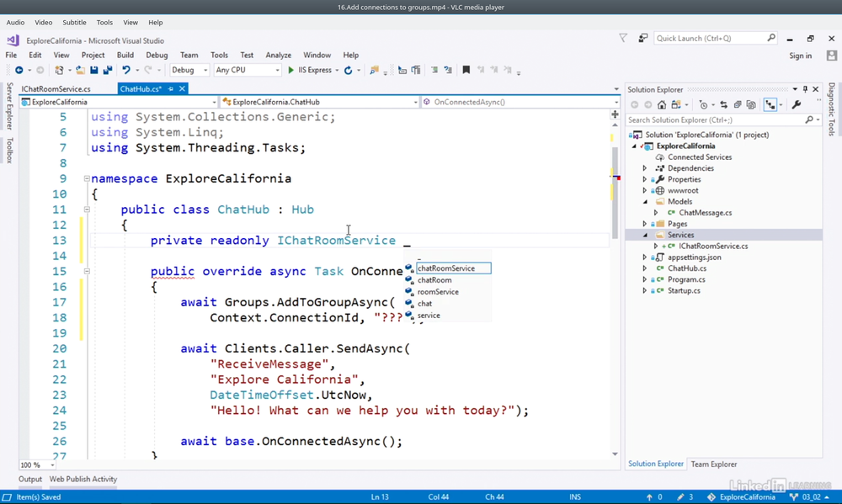Click the notifications filter flag icon
Image resolution: width=842 pixels, height=504 pixels.
coord(623,38)
